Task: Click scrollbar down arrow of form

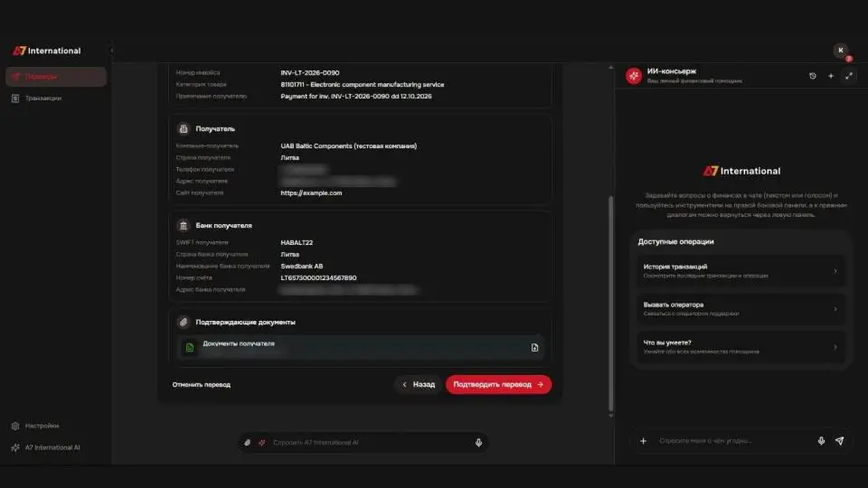Action: click(x=610, y=416)
